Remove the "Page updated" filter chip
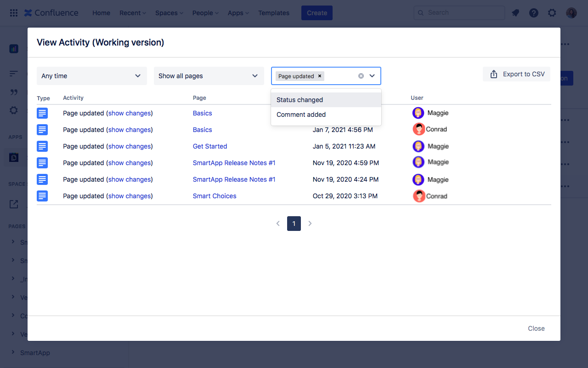 pos(319,76)
